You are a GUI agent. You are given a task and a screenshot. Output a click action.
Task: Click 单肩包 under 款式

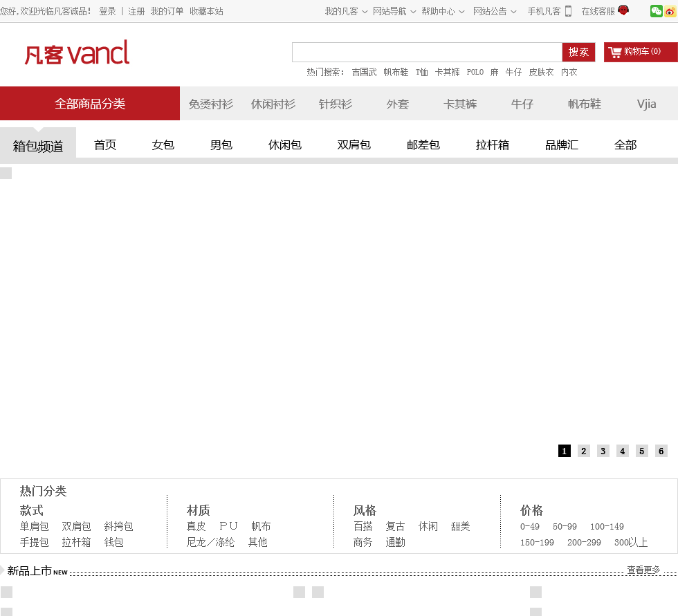34,527
